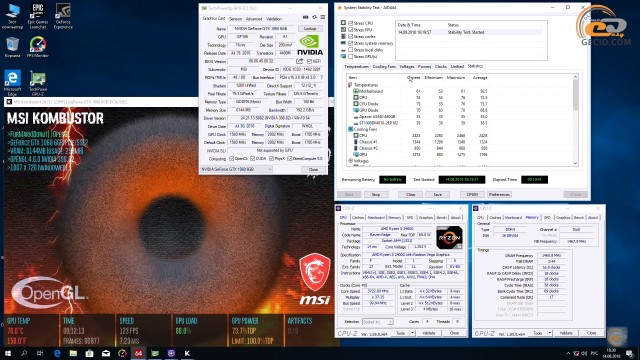Open Tools dropdown arrow in left CPU-Z

(413, 333)
